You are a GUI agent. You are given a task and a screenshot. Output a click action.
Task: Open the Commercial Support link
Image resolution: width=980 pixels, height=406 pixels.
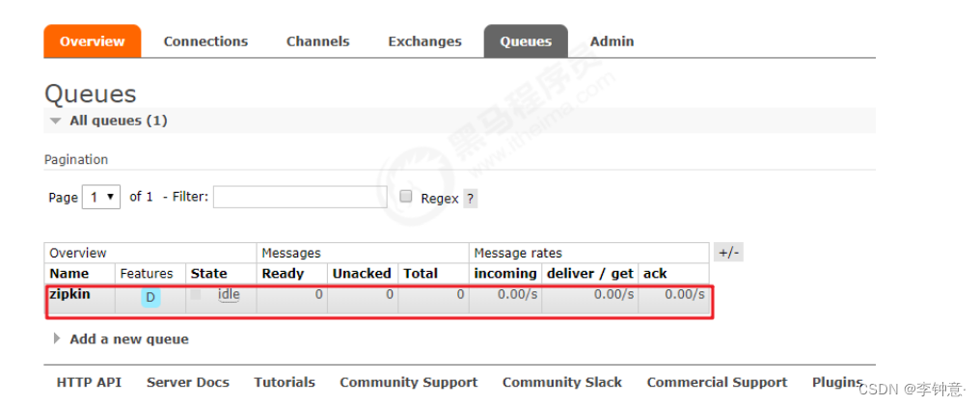coord(717,382)
